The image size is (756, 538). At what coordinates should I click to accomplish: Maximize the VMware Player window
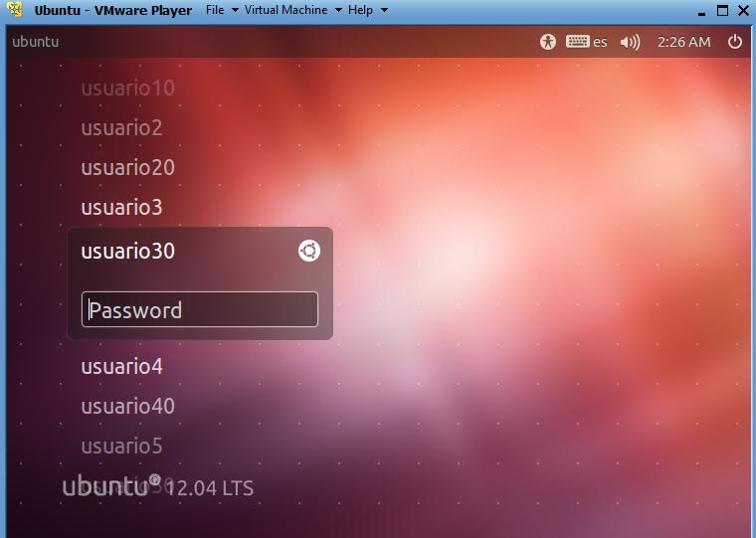coord(723,10)
